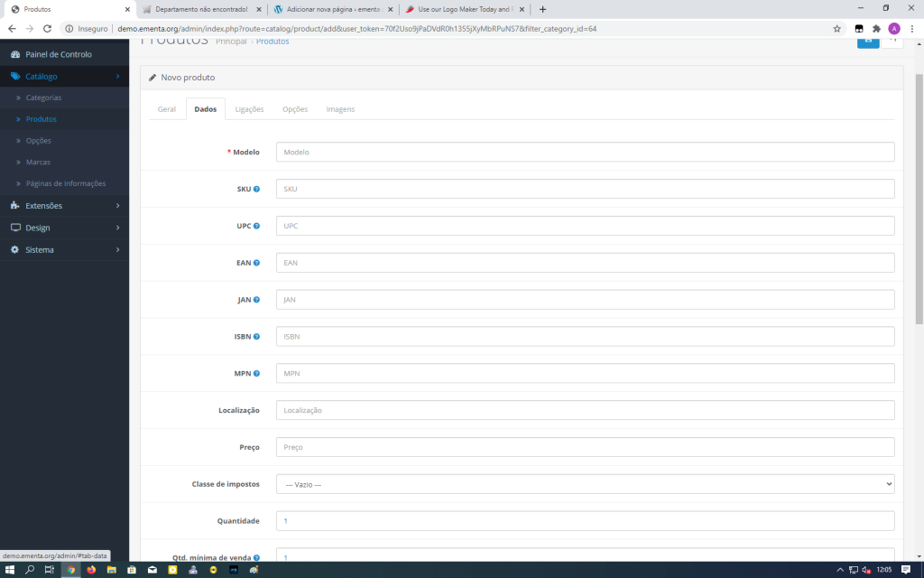This screenshot has width=924, height=578.
Task: Open Marcas in the Catálogo menu
Action: pos(38,163)
